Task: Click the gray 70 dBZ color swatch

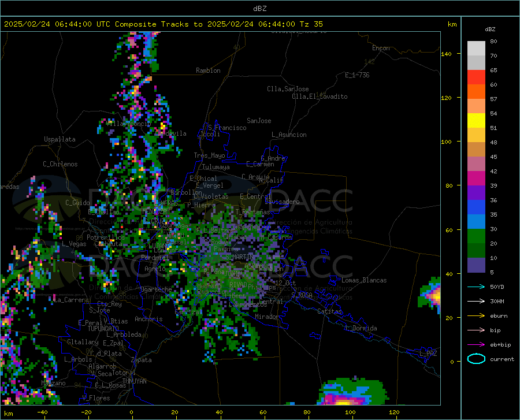Action: point(476,62)
